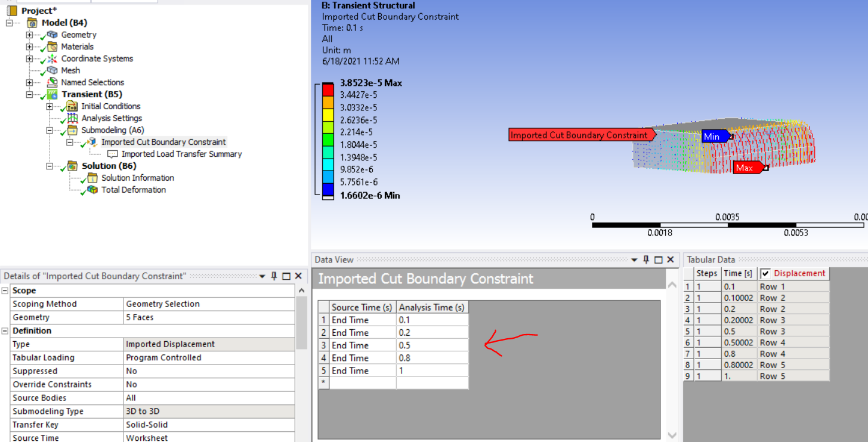Expand the Geometry tree node

[29, 35]
